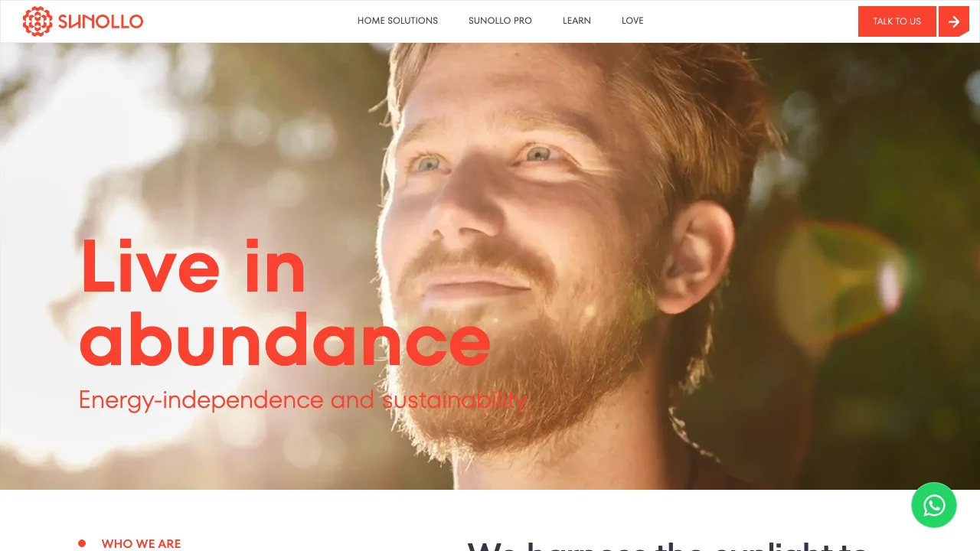Click the red bullet dot beside Who We Are
This screenshot has height=551, width=980.
82,543
